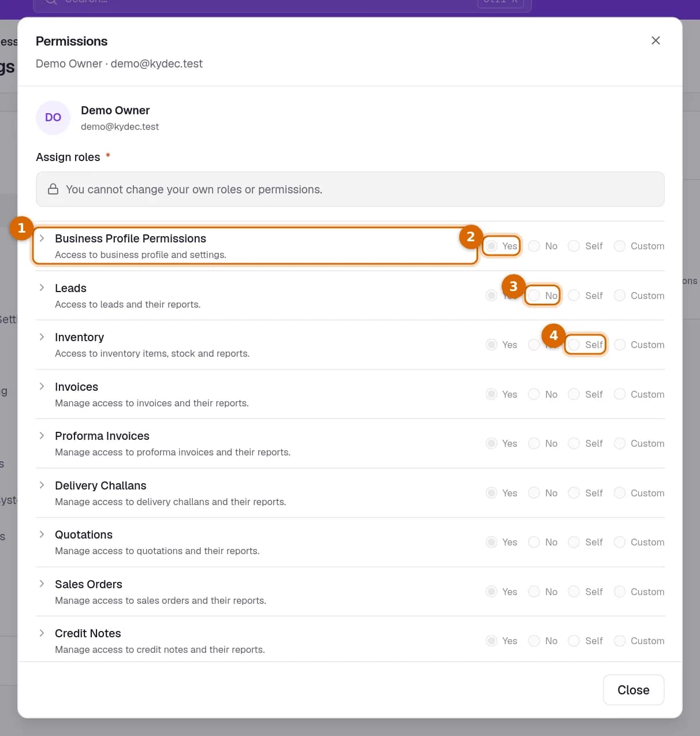Image resolution: width=700 pixels, height=736 pixels.
Task: Set Delivery Challans to No
Action: (534, 493)
